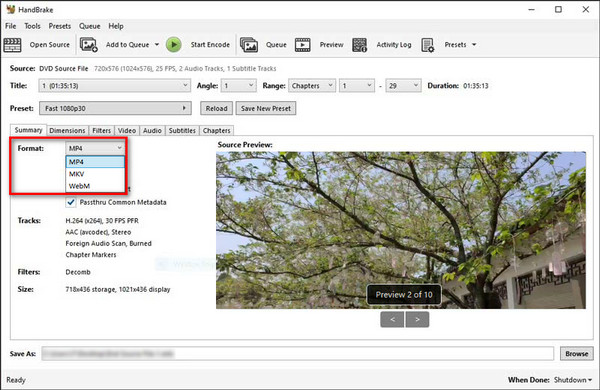Click the Preview film frame icon
Image resolution: width=600 pixels, height=390 pixels.
click(302, 45)
